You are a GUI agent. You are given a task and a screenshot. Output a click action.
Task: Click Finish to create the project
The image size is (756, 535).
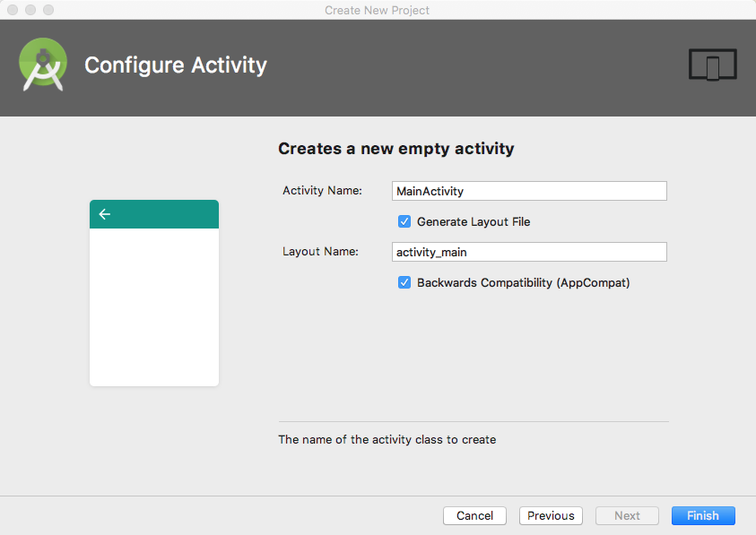coord(703,515)
